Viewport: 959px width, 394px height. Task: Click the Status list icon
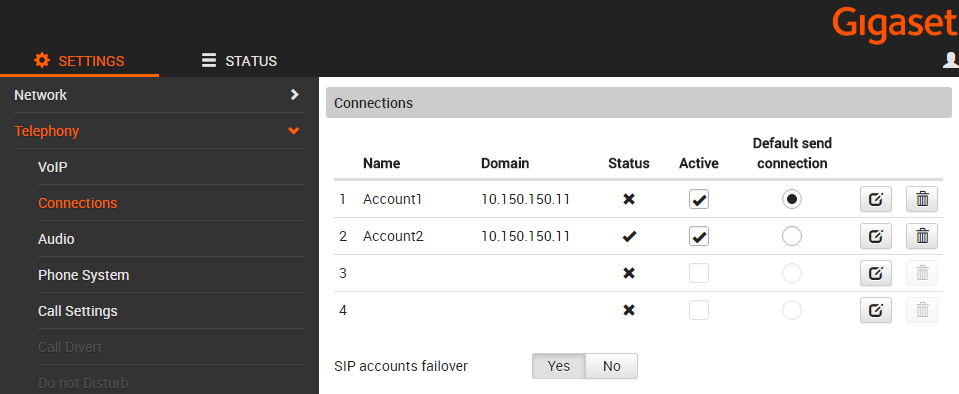(209, 60)
